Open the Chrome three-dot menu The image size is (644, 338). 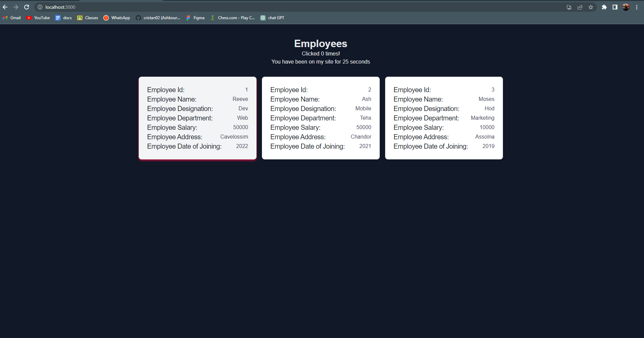click(637, 7)
